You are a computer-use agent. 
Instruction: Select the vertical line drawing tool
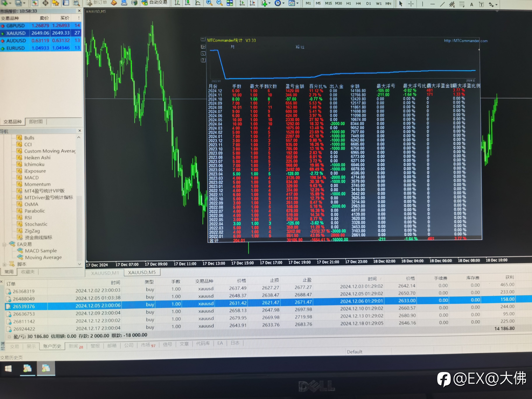(422, 4)
